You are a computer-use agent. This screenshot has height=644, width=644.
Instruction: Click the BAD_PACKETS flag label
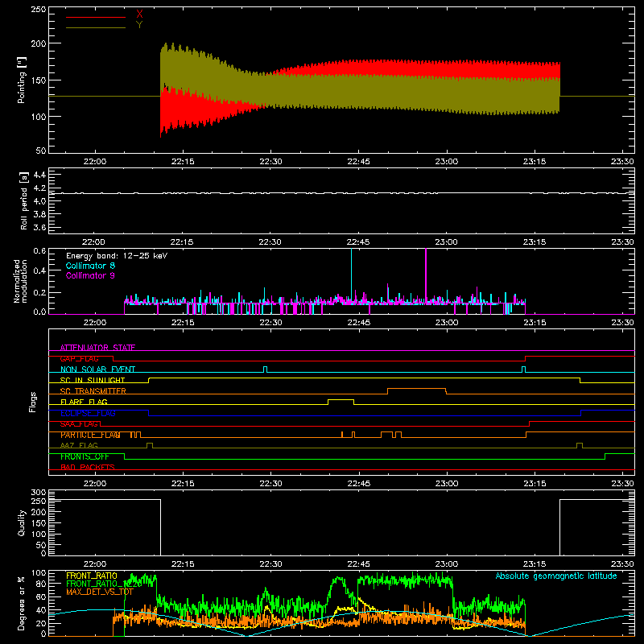coord(88,467)
